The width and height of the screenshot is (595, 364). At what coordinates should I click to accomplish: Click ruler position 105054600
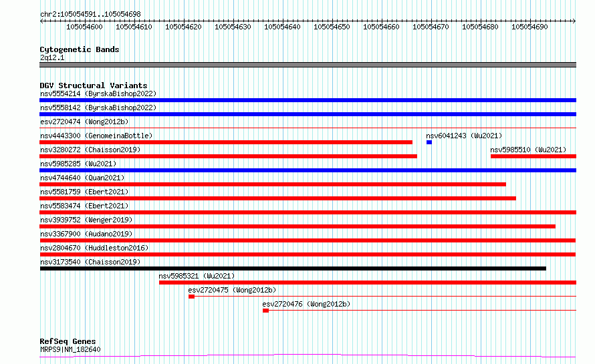(84, 27)
